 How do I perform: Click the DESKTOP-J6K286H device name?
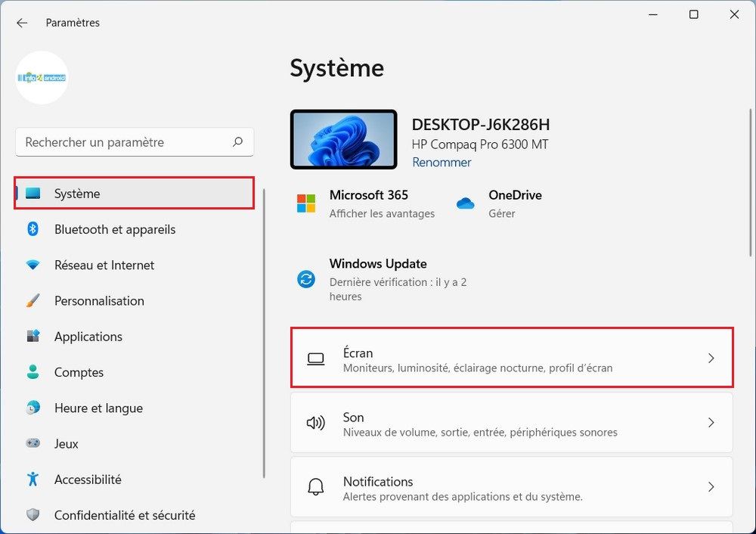pos(481,125)
